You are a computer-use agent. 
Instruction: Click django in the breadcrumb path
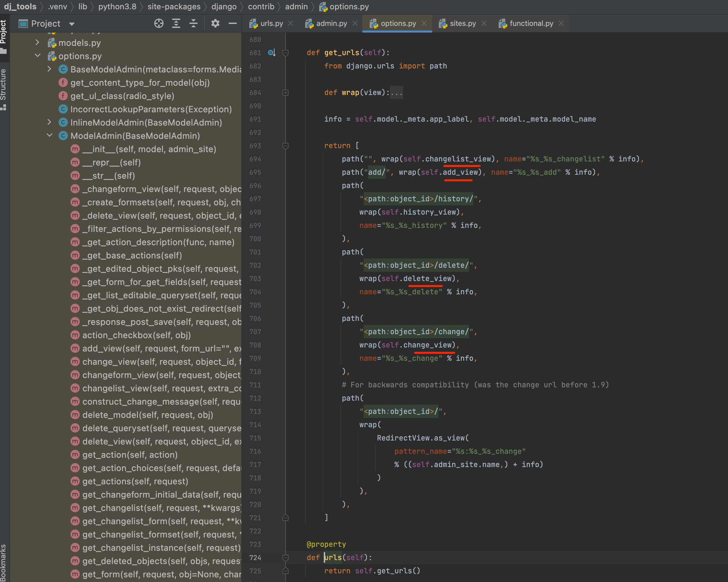point(224,6)
